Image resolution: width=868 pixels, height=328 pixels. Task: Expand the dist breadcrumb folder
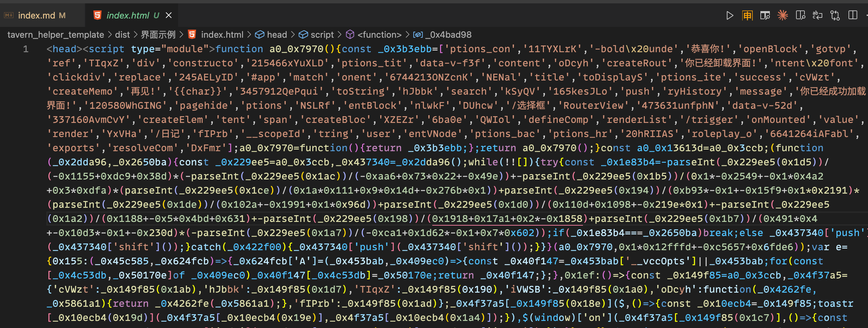[x=122, y=35]
